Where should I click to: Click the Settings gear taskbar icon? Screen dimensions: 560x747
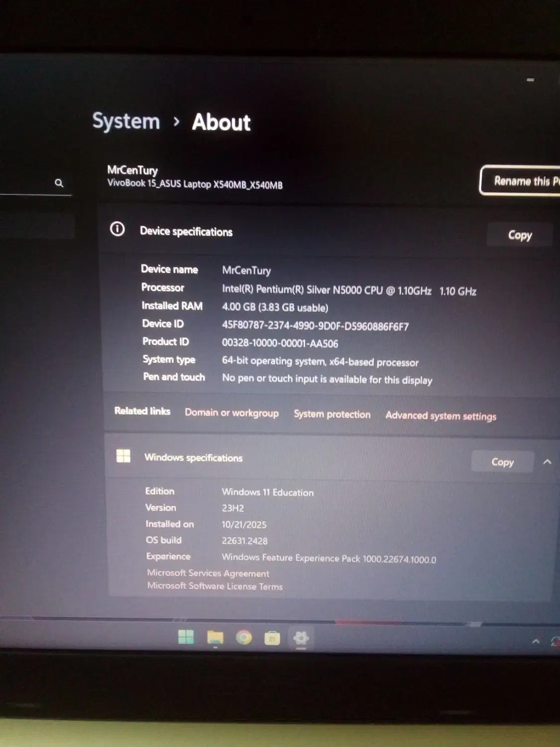coord(301,638)
